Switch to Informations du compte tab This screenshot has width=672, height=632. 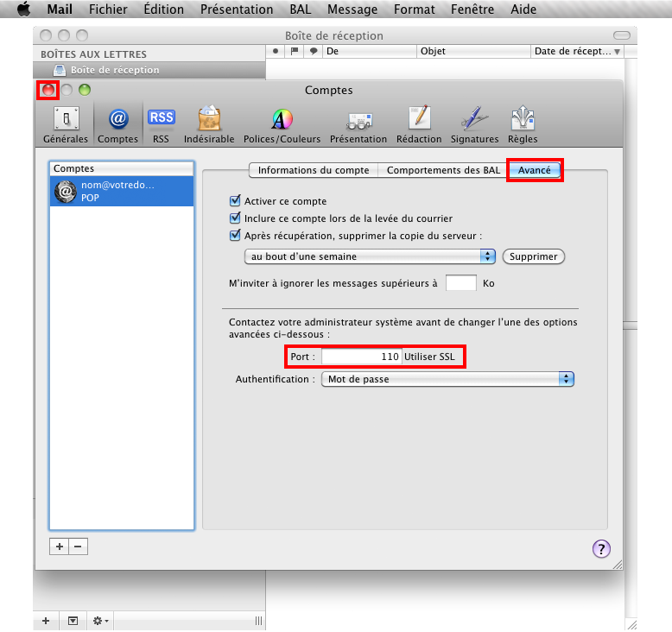314,170
